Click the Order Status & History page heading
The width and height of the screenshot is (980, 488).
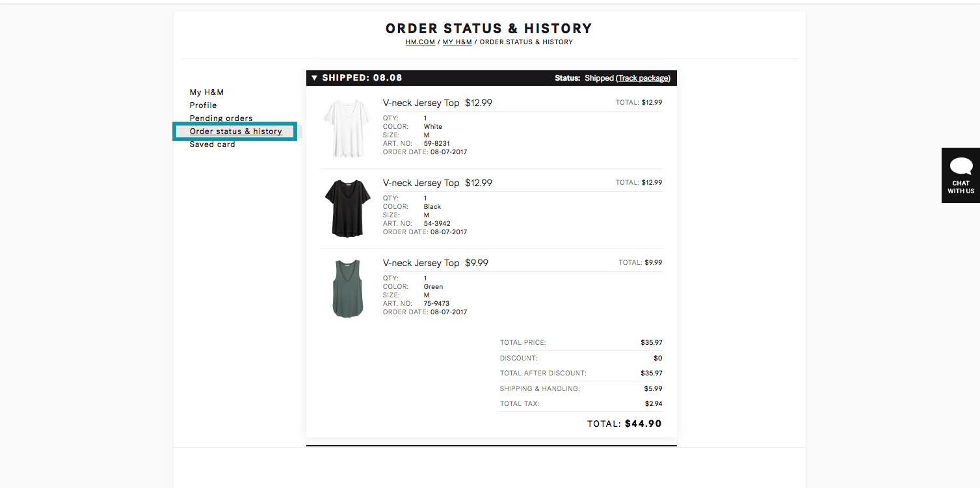coord(489,29)
